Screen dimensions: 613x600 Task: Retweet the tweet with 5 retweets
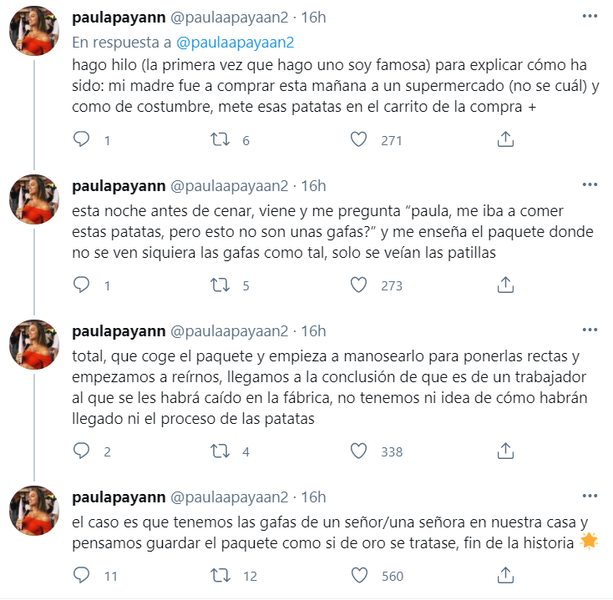(220, 285)
